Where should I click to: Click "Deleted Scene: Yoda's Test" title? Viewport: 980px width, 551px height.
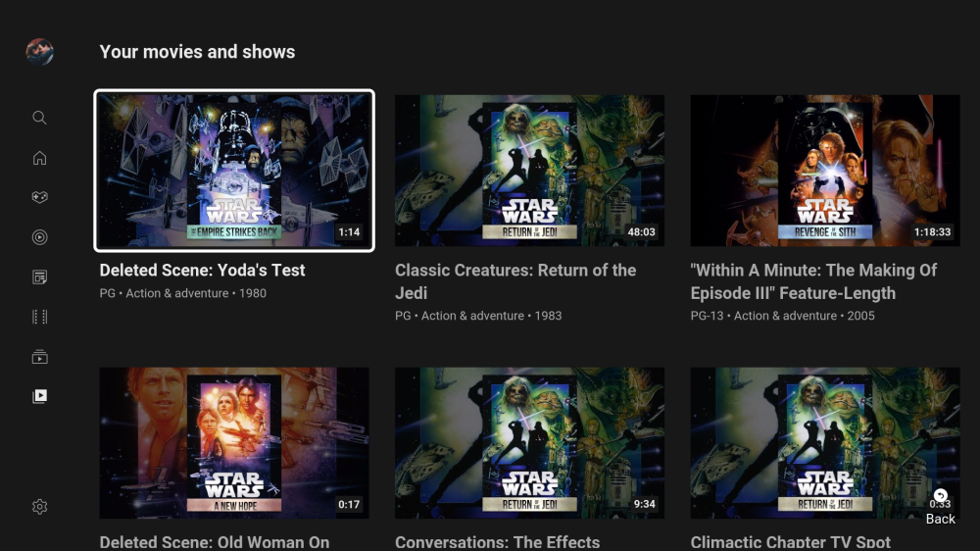tap(202, 271)
